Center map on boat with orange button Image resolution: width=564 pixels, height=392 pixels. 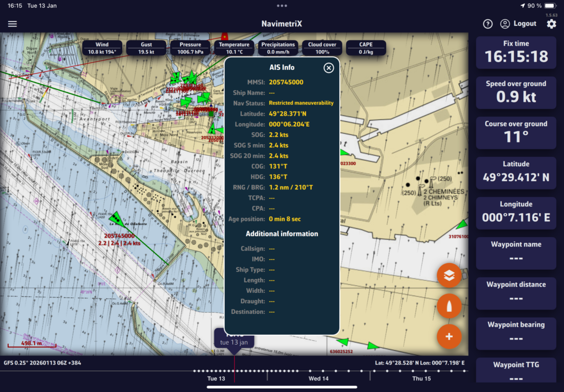pyautogui.click(x=449, y=306)
